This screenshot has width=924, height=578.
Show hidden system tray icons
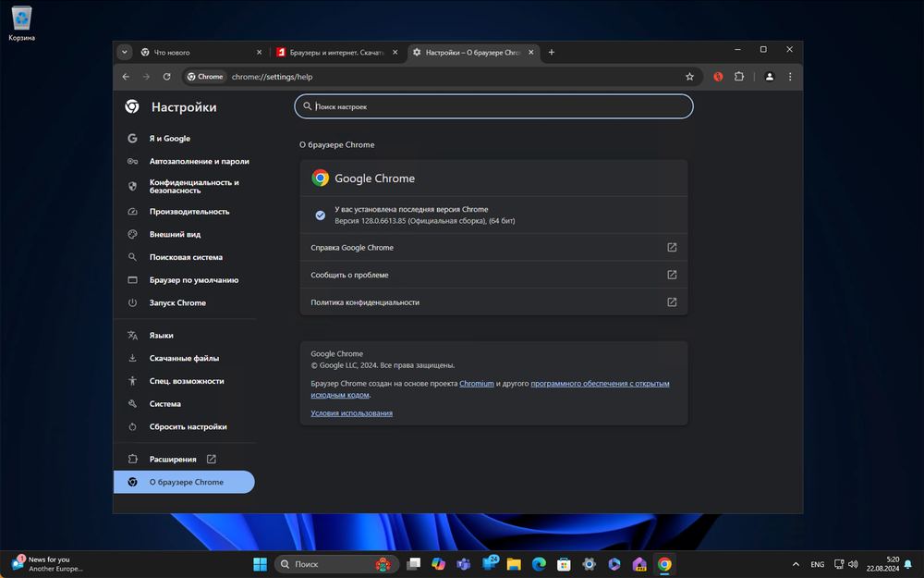click(796, 564)
